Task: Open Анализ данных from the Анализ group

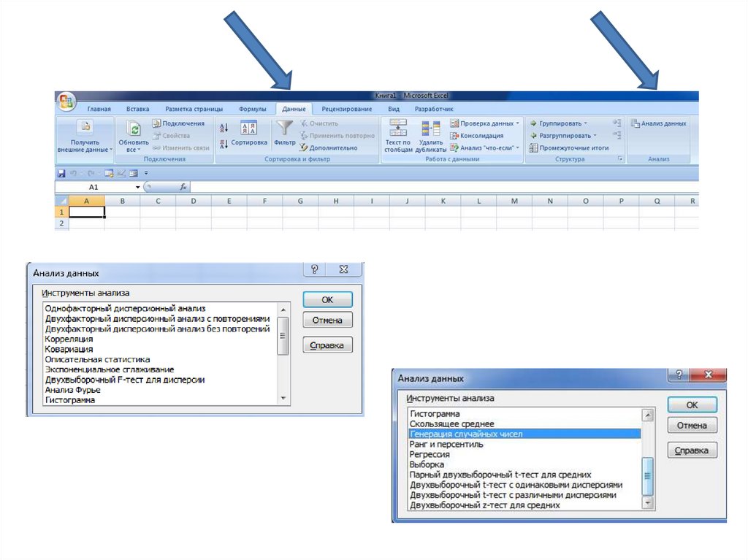Action: point(658,123)
